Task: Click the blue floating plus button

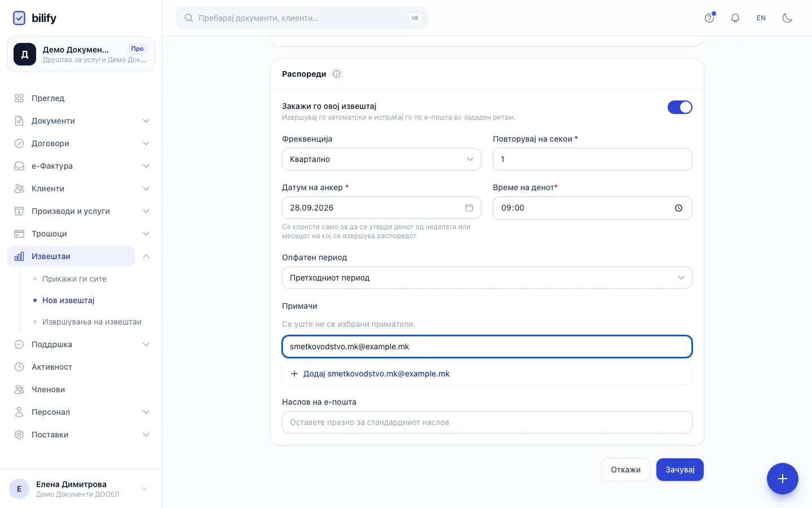Action: click(782, 479)
